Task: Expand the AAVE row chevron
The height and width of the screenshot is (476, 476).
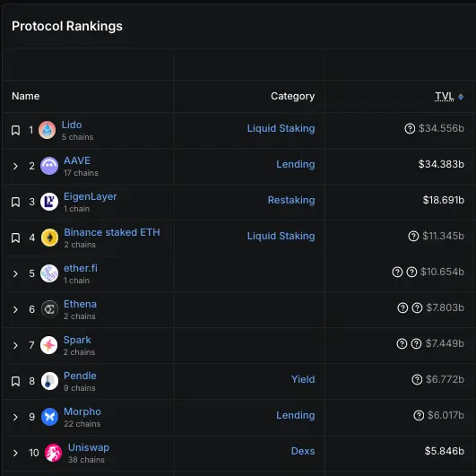Action: point(15,166)
